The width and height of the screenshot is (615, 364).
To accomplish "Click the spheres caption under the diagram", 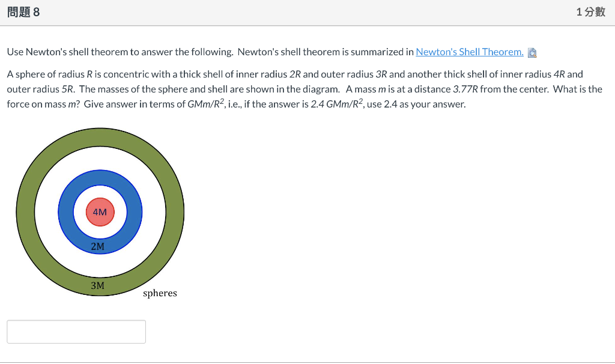I will coord(160,293).
